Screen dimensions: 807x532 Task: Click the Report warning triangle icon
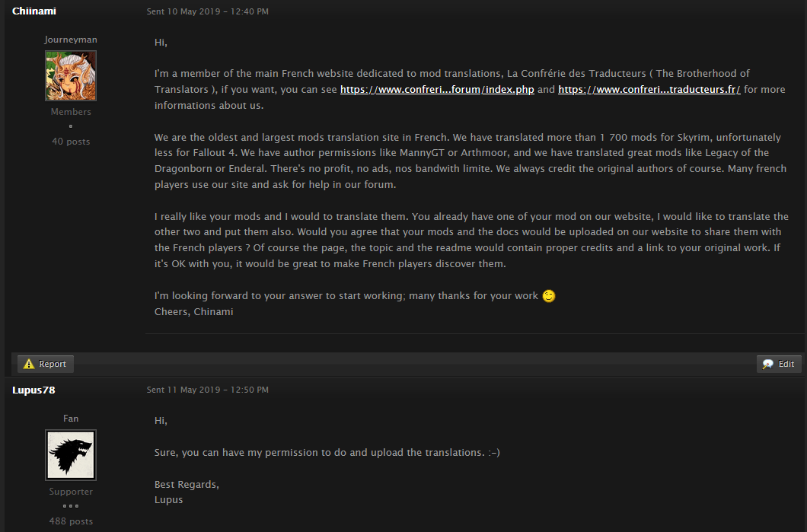click(29, 364)
